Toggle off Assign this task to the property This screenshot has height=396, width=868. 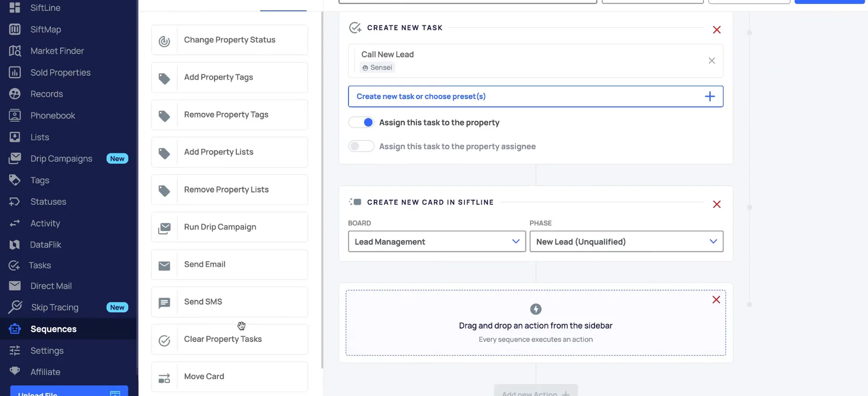(361, 123)
